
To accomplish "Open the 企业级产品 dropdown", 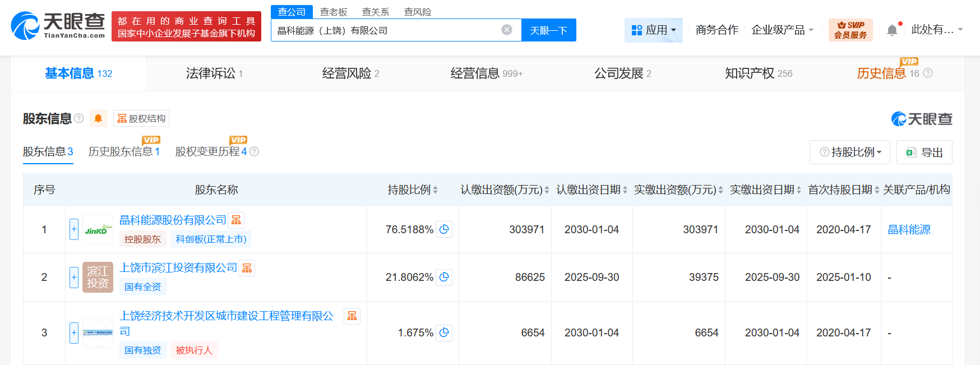I will [x=782, y=30].
